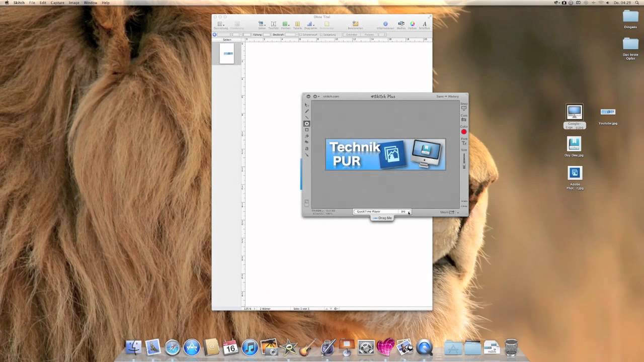This screenshot has height=362, width=644.
Task: Open the Medien browser in Pages toolbar
Action: (x=401, y=25)
